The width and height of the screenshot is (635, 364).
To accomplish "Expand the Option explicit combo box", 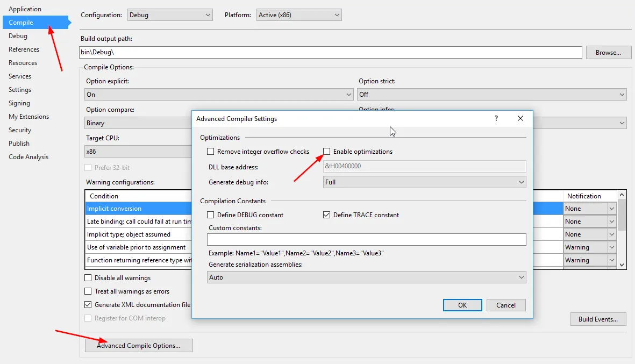I will tap(219, 94).
